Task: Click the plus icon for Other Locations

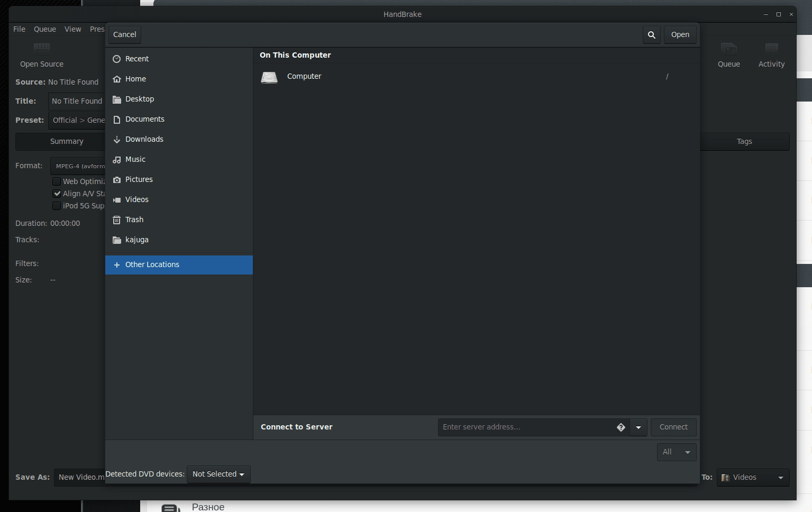Action: pos(117,264)
